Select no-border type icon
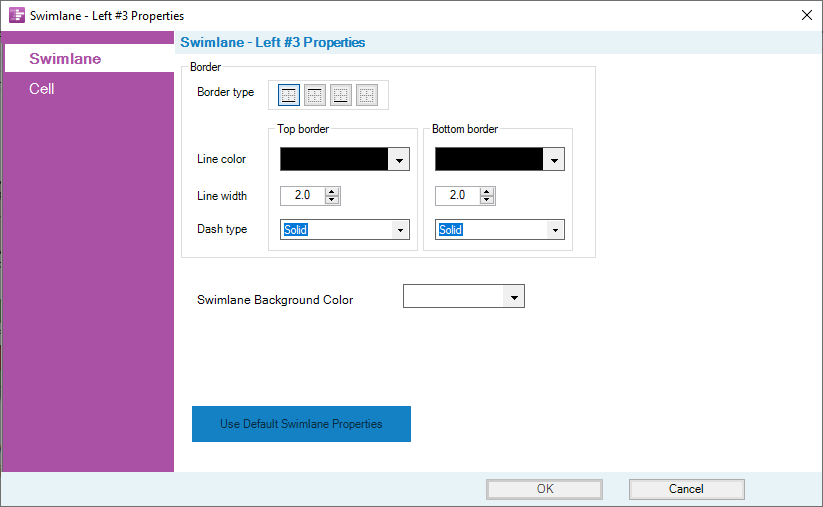Viewport: 823px width, 507px height. pos(367,95)
